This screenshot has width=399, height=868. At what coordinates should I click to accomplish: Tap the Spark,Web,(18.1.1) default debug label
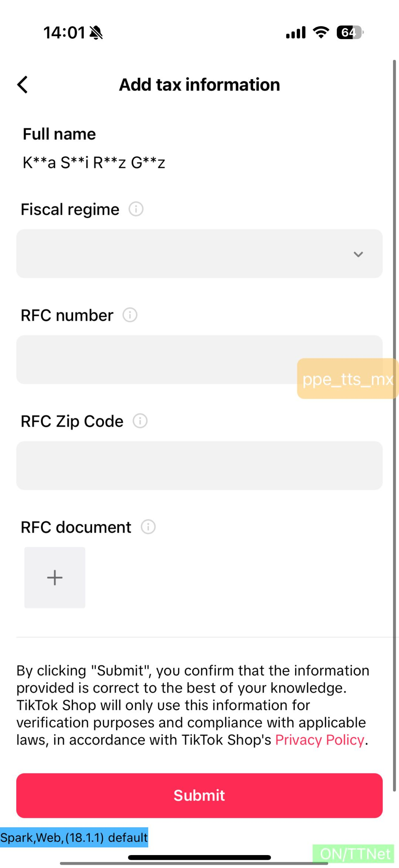pos(74,837)
